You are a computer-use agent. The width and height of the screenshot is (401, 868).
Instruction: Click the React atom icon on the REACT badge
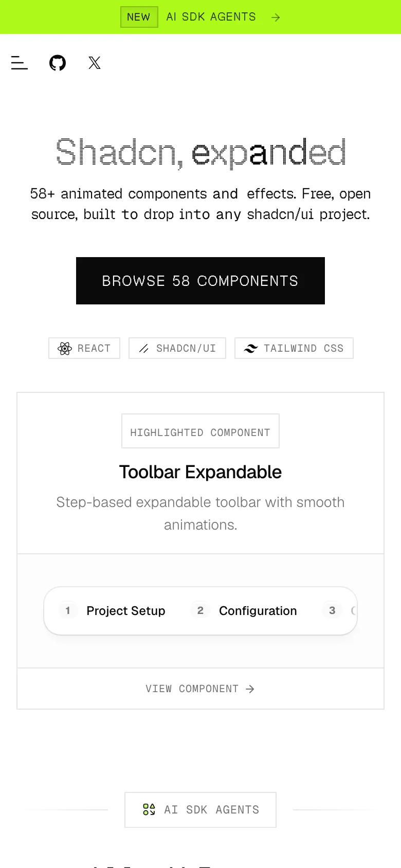(64, 348)
